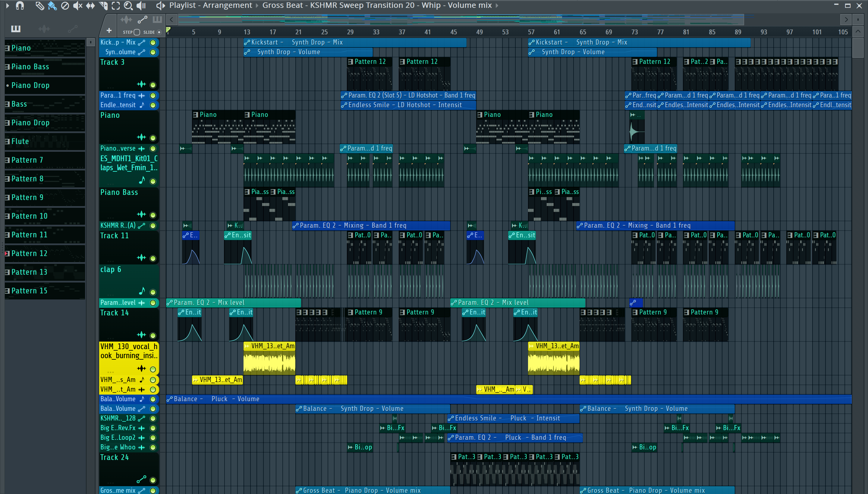Mute Track 14

[153, 336]
